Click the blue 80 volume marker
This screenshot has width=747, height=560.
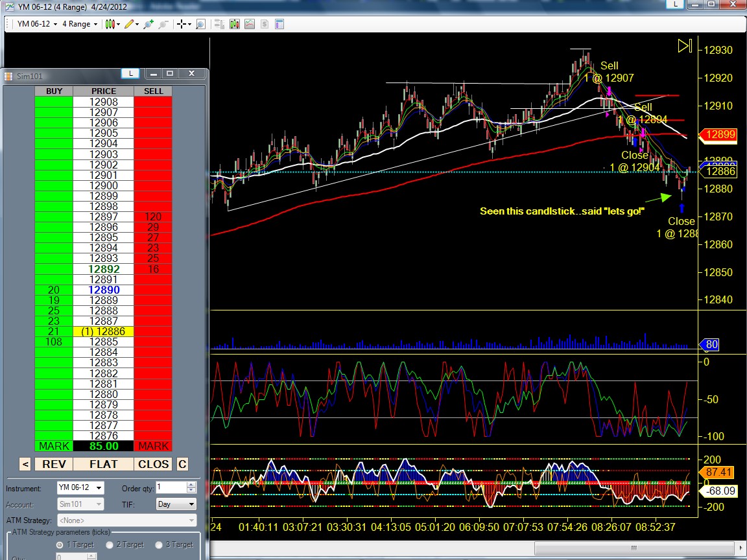pyautogui.click(x=709, y=344)
